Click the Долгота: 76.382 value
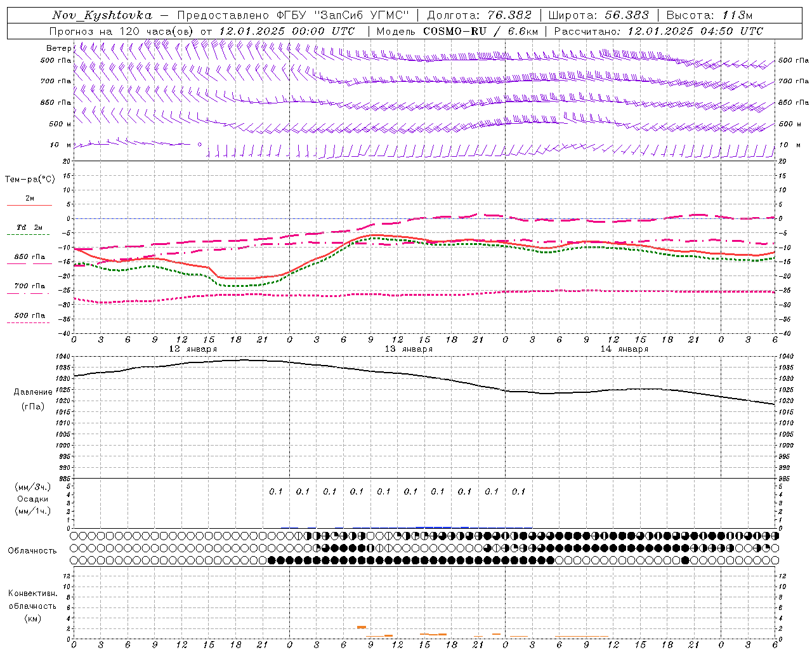Image resolution: width=812 pixels, height=650 pixels. pyautogui.click(x=479, y=15)
